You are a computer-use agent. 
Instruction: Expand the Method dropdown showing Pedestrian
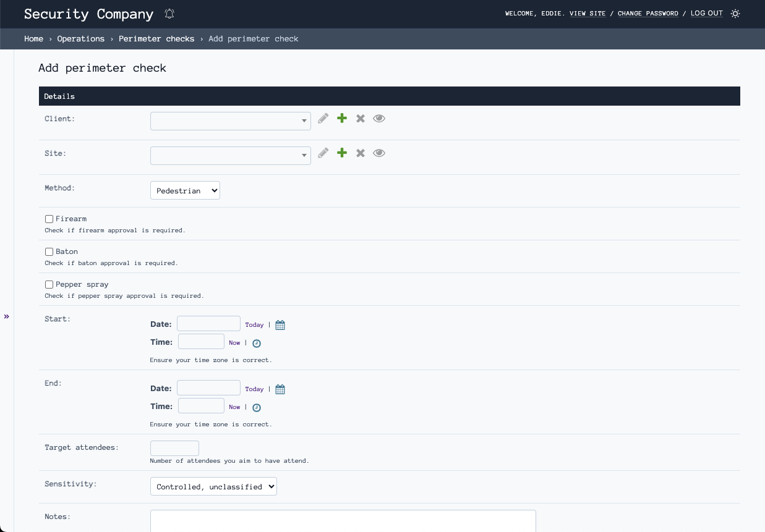click(185, 191)
